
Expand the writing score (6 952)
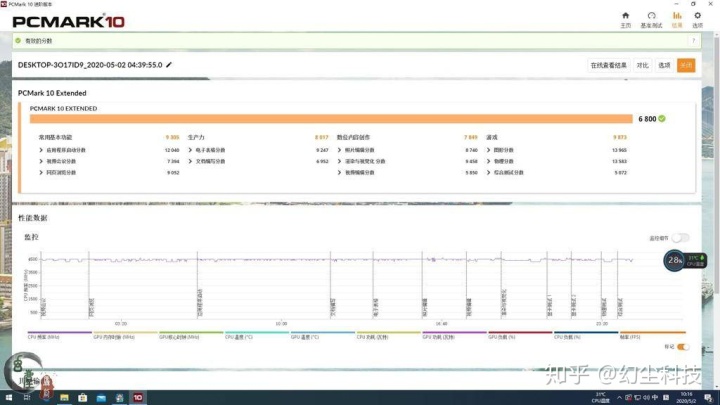[190, 161]
